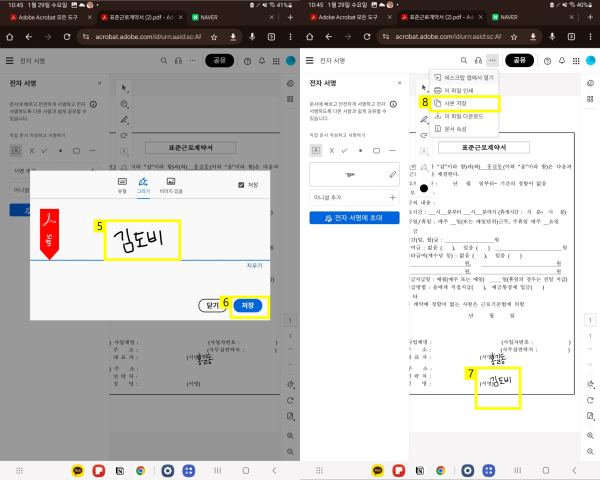Click the blue 저장 button in signature dialog

point(248,305)
